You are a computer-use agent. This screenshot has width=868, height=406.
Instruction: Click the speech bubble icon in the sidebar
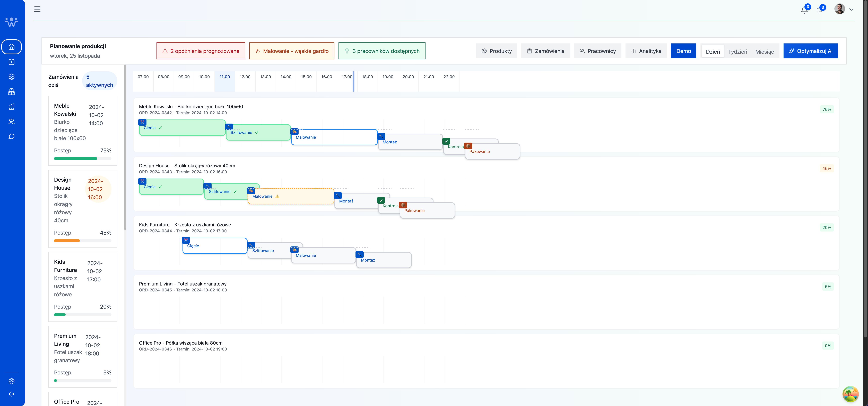(11, 136)
